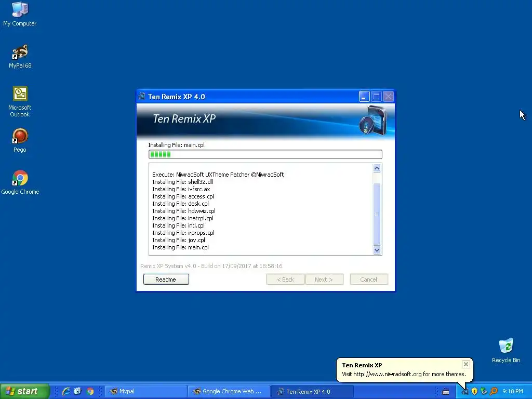This screenshot has height=399, width=532.
Task: Click the installation progress bar
Action: 265,154
